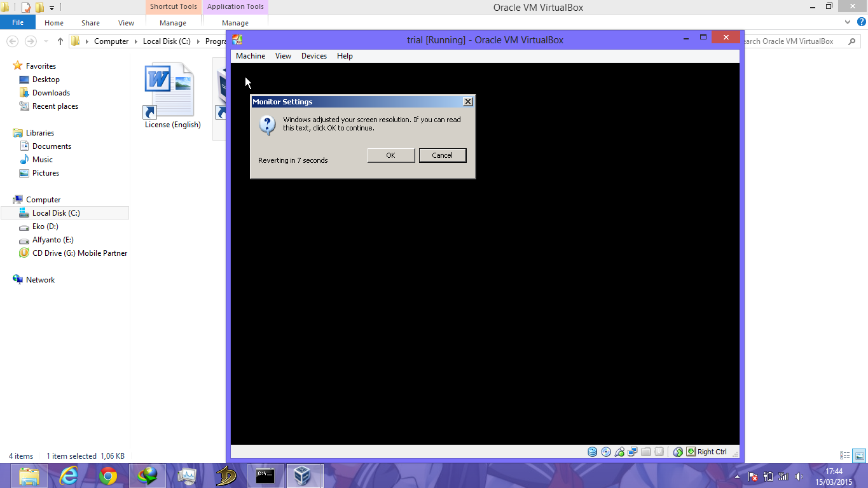The height and width of the screenshot is (488, 868).
Task: Select the License (English) shortcut file
Action: pos(172,96)
